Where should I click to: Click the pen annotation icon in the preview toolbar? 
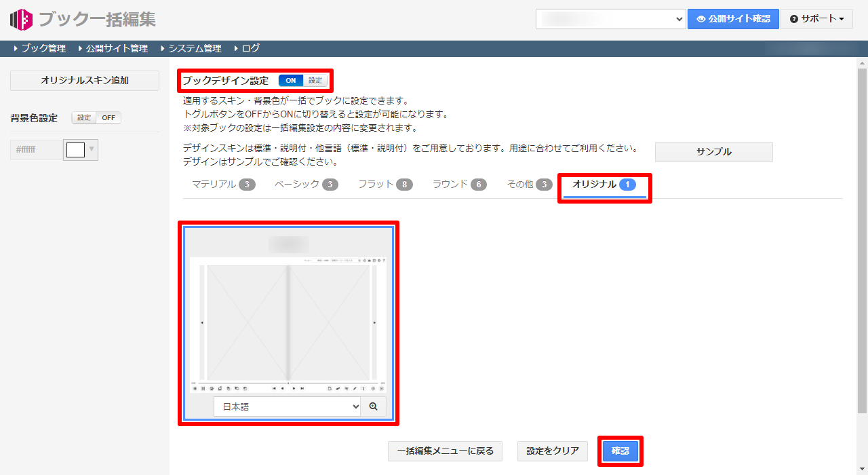tap(354, 388)
